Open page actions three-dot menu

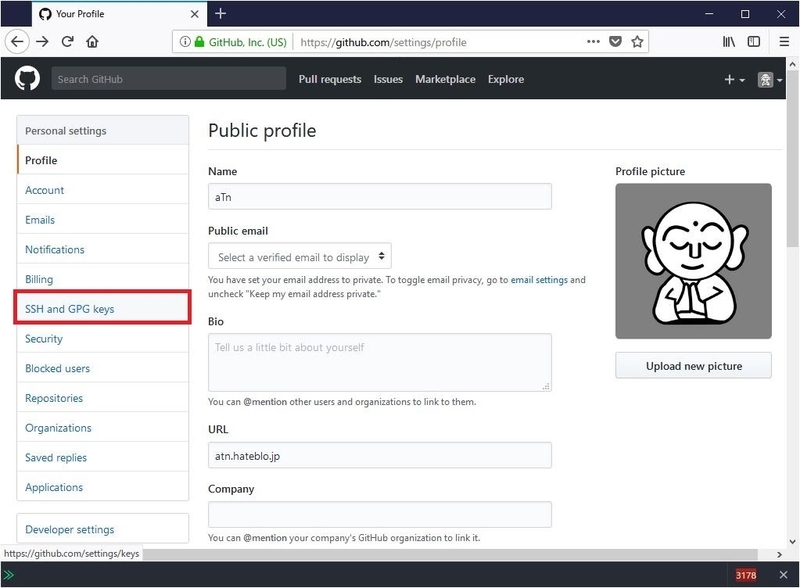(593, 42)
